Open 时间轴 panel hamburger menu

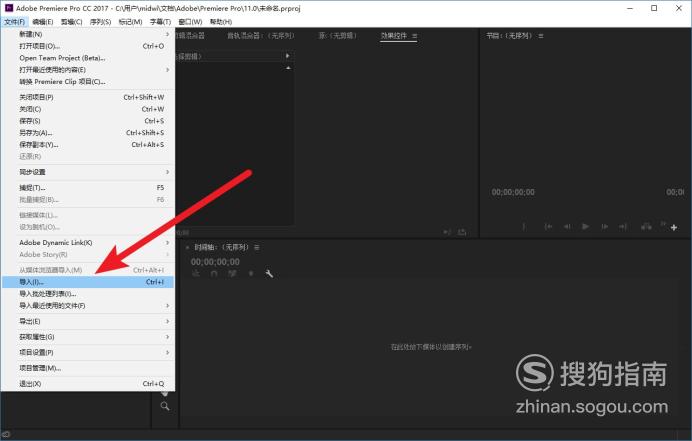click(x=257, y=247)
